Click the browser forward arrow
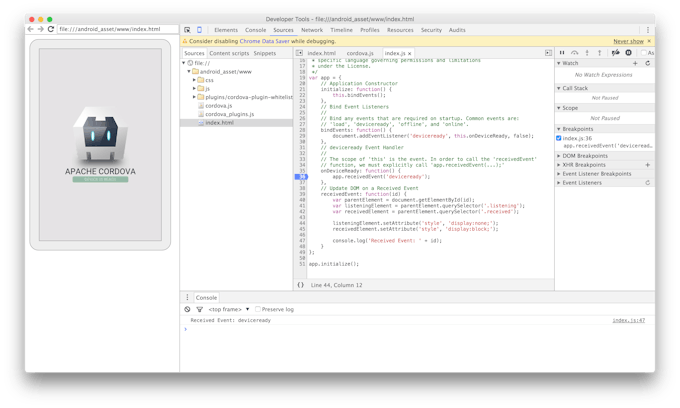This screenshot has width=680, height=408. 40,29
